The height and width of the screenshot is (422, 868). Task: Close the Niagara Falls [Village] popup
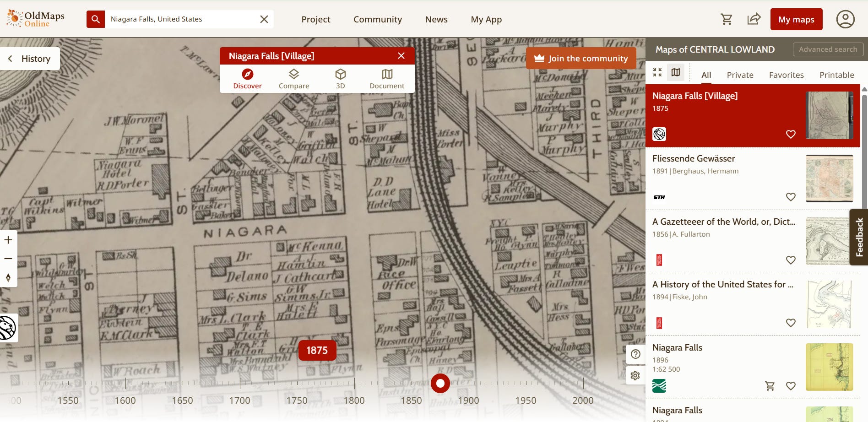click(x=401, y=56)
